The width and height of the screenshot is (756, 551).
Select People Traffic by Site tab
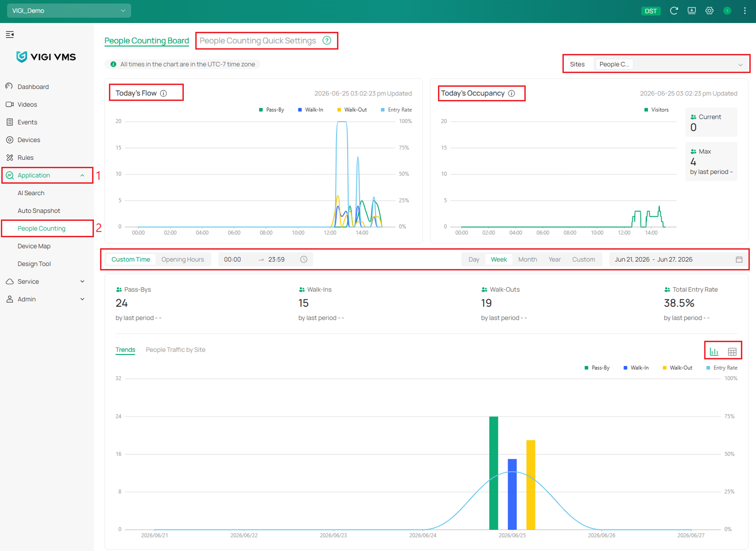[x=175, y=350]
